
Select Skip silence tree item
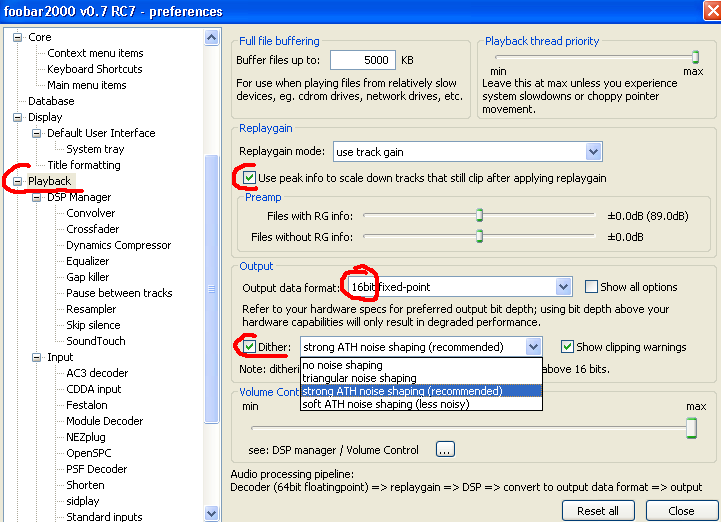coord(93,325)
